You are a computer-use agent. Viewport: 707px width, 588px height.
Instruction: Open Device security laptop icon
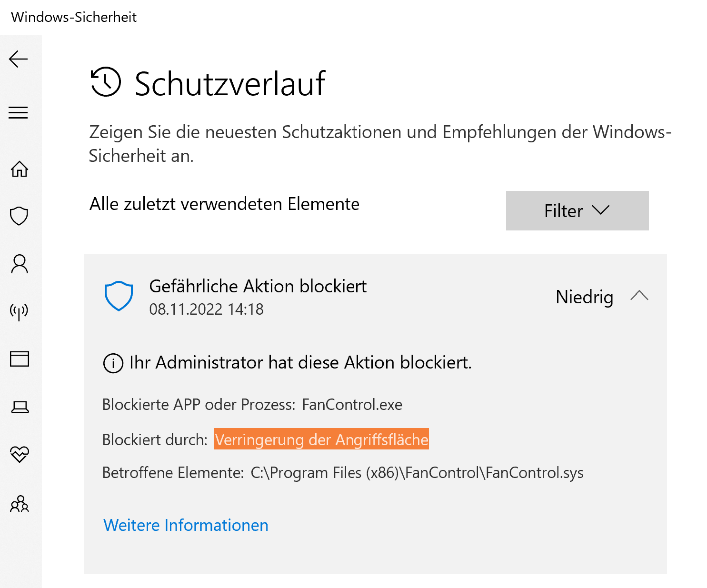[x=20, y=407]
